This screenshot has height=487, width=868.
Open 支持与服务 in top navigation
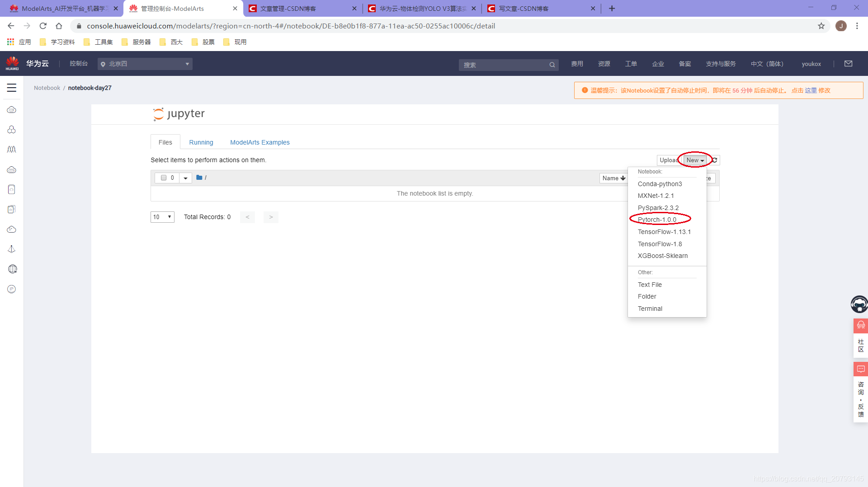(x=721, y=64)
